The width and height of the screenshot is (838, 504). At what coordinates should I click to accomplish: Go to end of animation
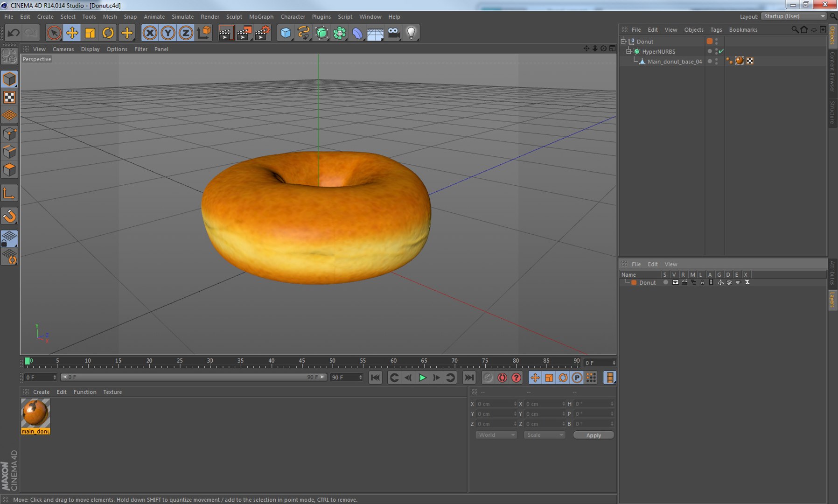coord(469,378)
